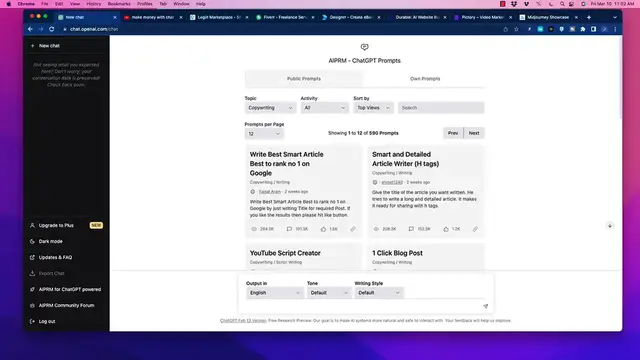The width and height of the screenshot is (640, 360).
Task: Open the Window menu in menu bar
Action: (x=181, y=4)
